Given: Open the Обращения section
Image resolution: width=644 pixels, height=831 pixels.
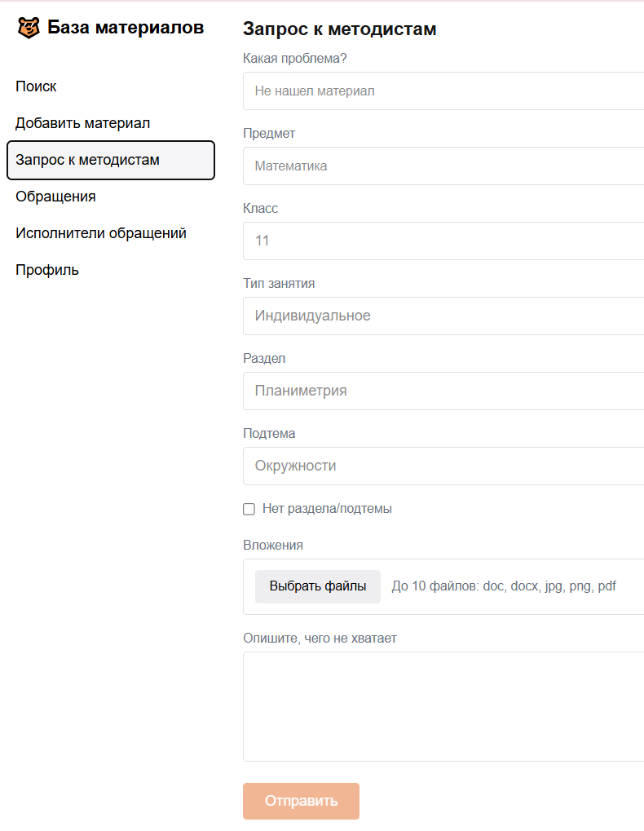Looking at the screenshot, I should (x=55, y=197).
